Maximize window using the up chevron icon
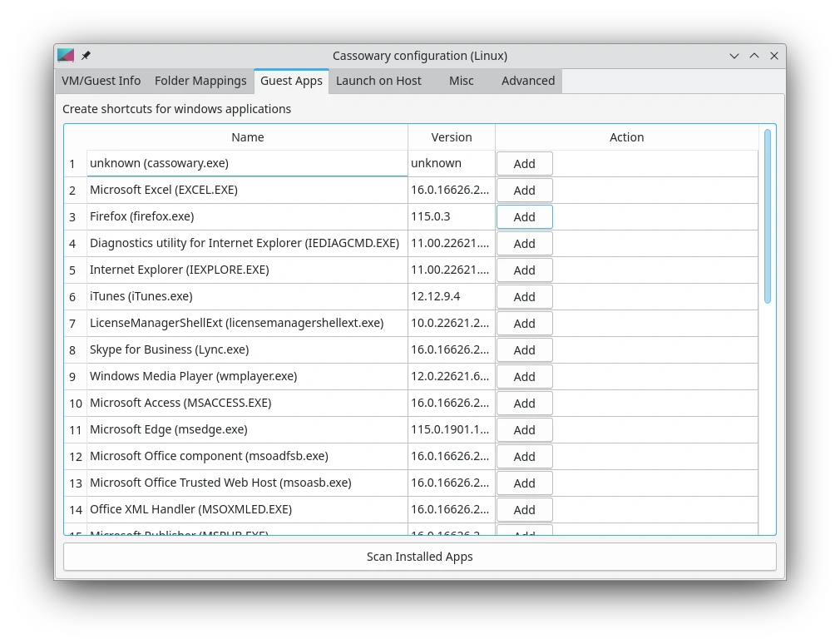 tap(754, 56)
